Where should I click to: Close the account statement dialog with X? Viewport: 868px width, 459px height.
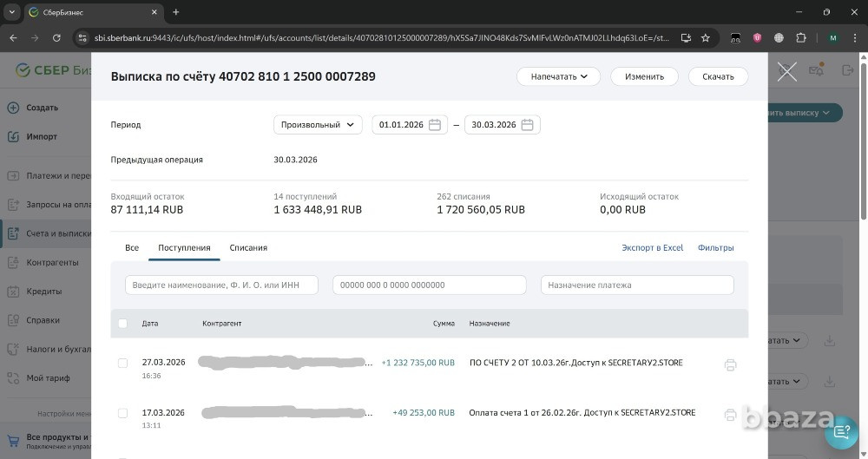point(786,72)
